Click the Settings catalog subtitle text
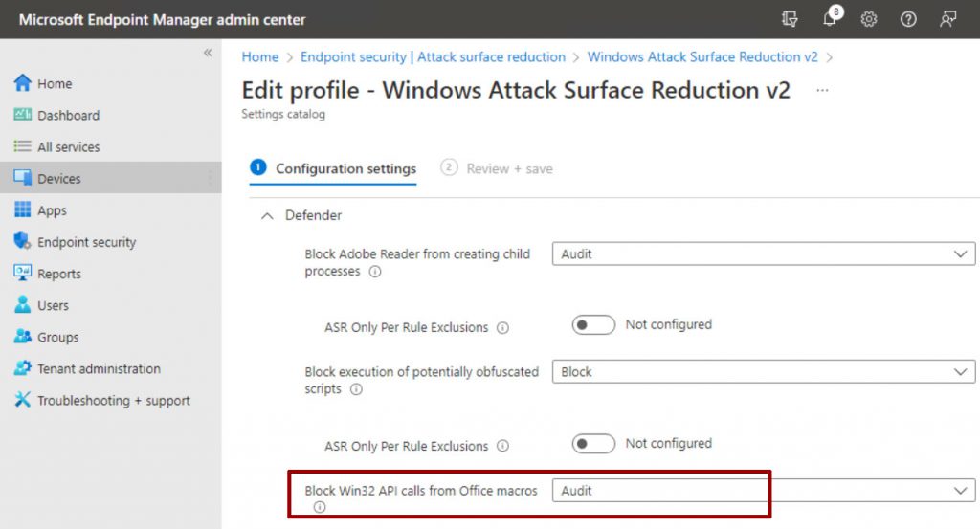Screen dimensions: 980x529 pyautogui.click(x=283, y=114)
